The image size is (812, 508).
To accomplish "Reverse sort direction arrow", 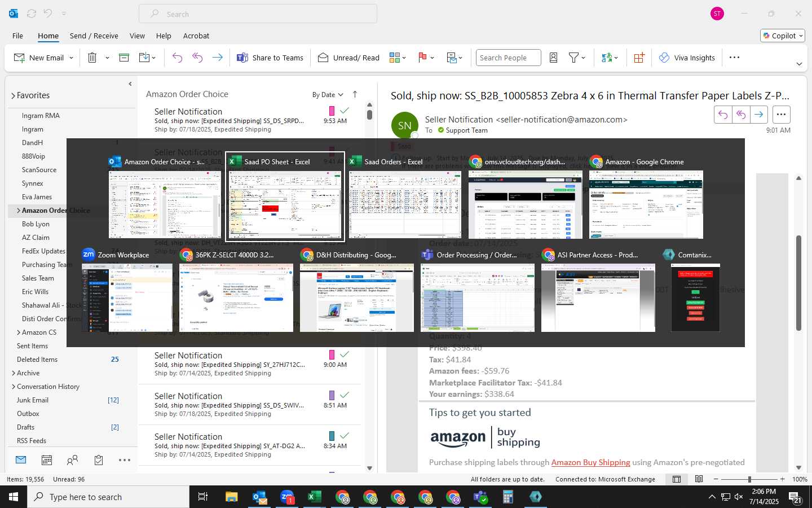I will [x=355, y=95].
